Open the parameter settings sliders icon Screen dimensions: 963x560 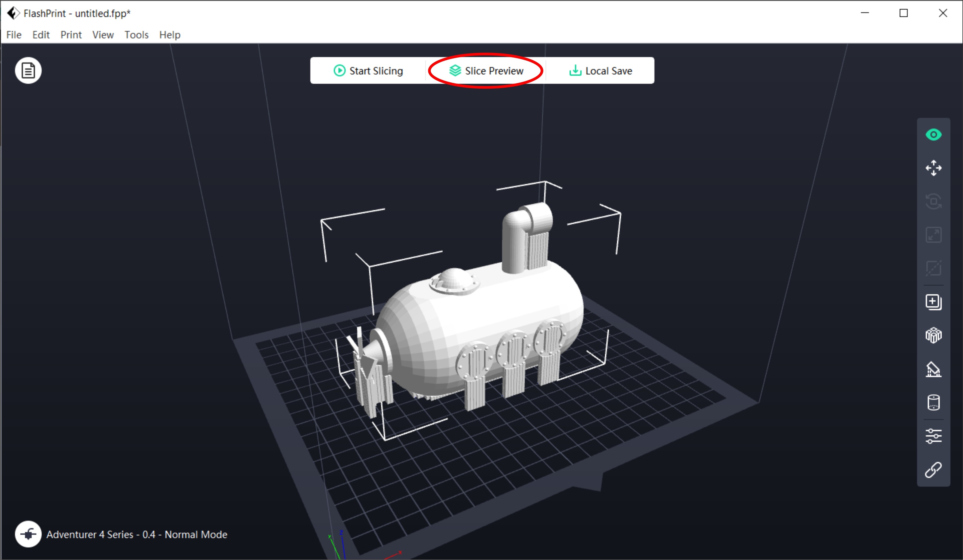click(933, 436)
